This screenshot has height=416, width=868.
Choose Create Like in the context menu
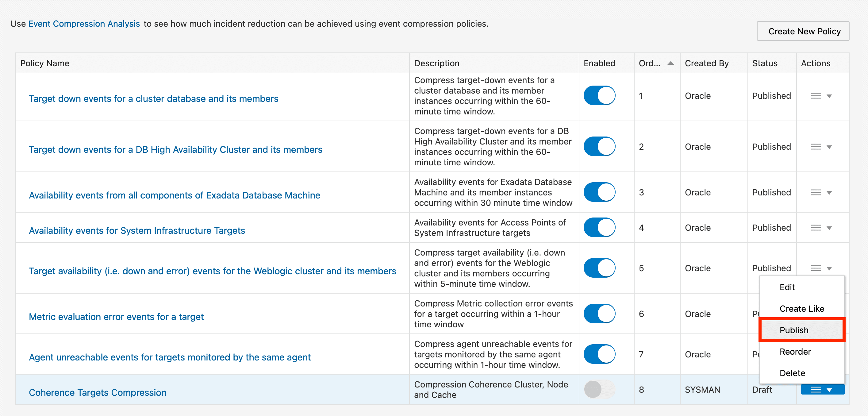[x=802, y=308]
